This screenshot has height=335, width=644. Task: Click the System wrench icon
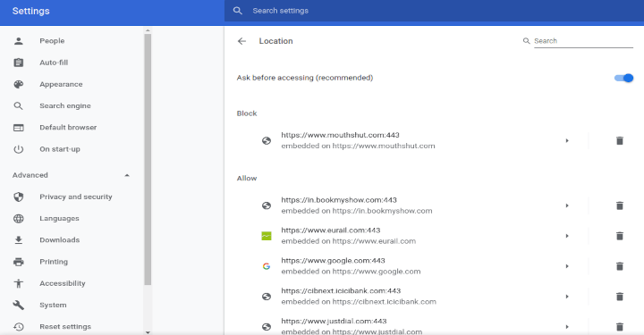(x=19, y=305)
